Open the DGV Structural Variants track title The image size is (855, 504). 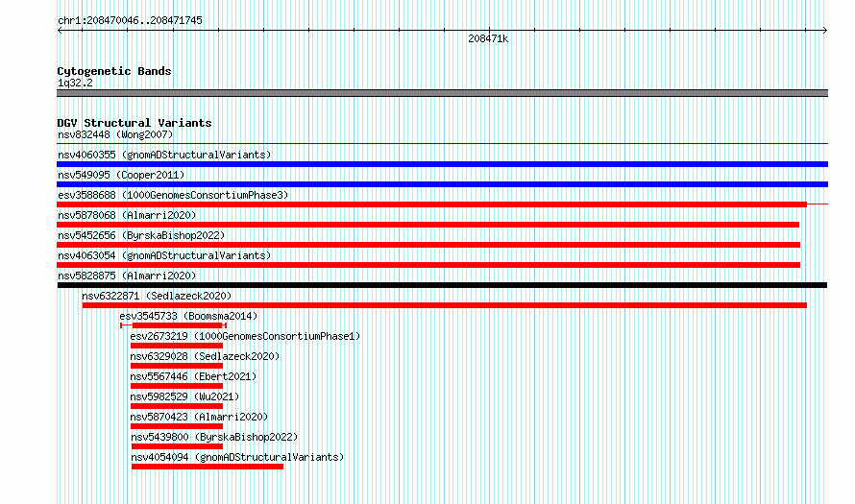click(x=134, y=123)
